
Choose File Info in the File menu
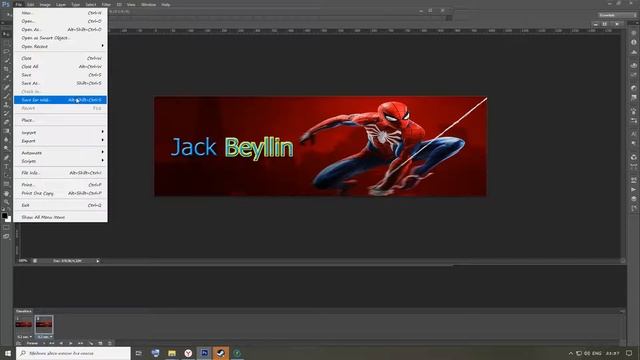[60, 173]
